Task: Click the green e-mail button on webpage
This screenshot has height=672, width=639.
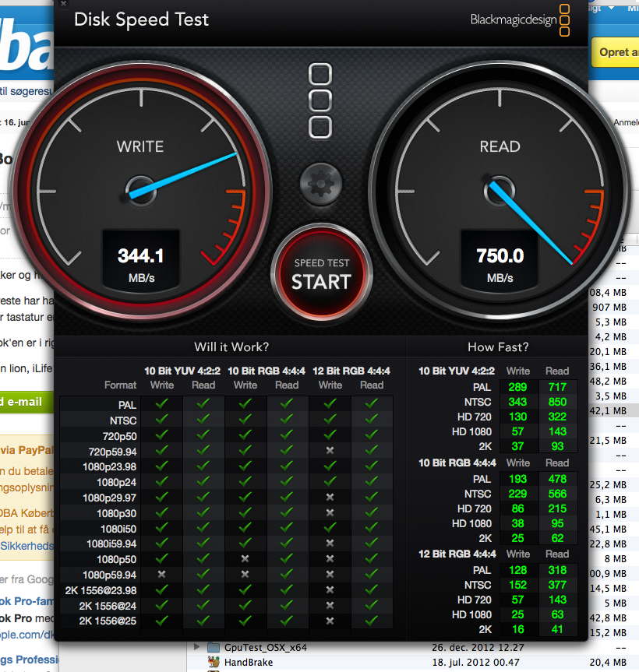Action: [x=26, y=402]
